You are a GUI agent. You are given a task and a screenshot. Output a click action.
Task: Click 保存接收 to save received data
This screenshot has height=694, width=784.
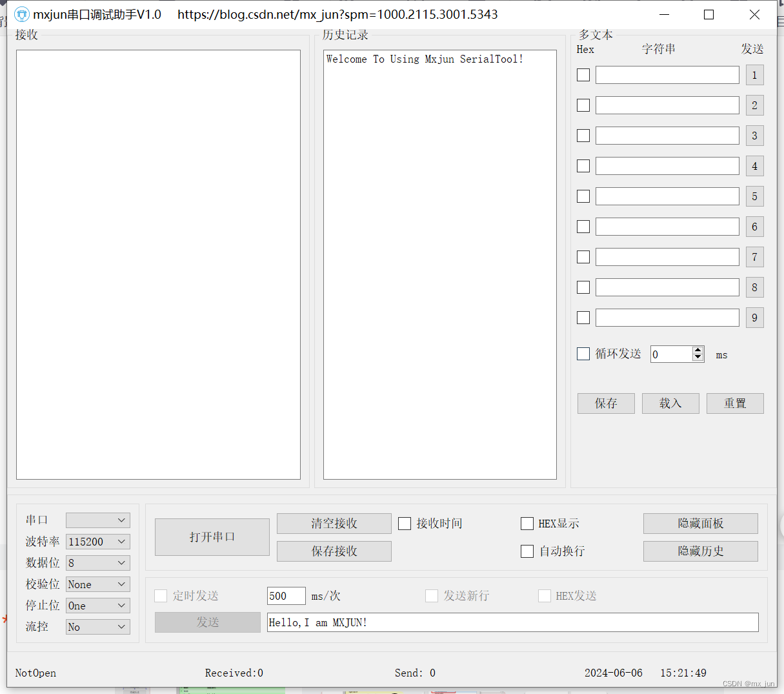coord(334,551)
